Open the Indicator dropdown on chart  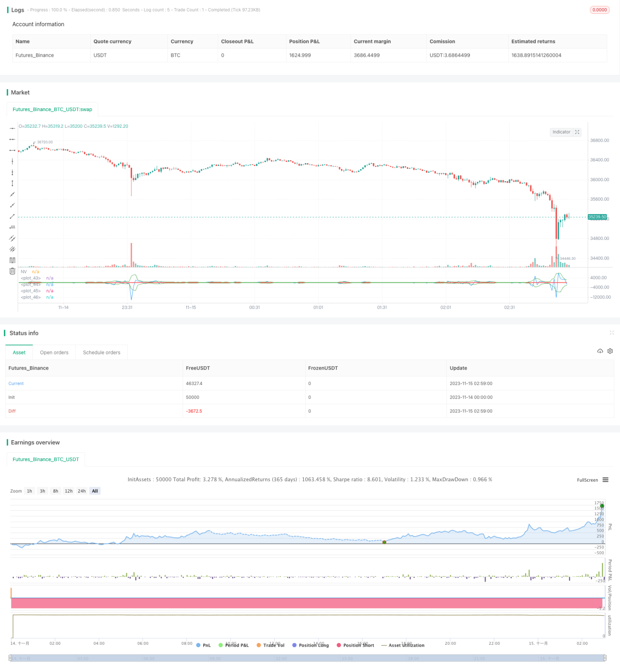[x=561, y=132]
